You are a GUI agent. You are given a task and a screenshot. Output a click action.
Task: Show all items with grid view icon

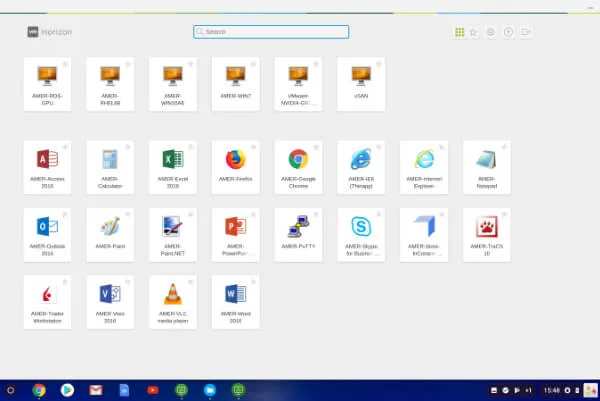460,32
